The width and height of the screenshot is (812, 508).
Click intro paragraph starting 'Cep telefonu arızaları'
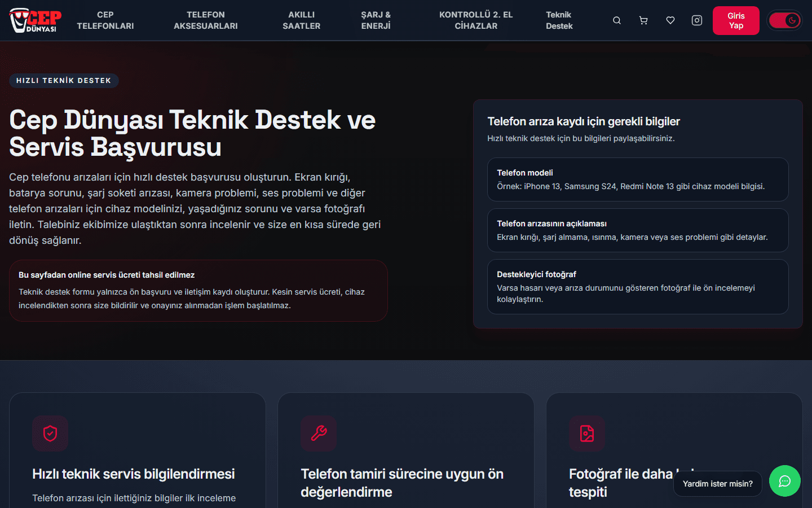196,209
